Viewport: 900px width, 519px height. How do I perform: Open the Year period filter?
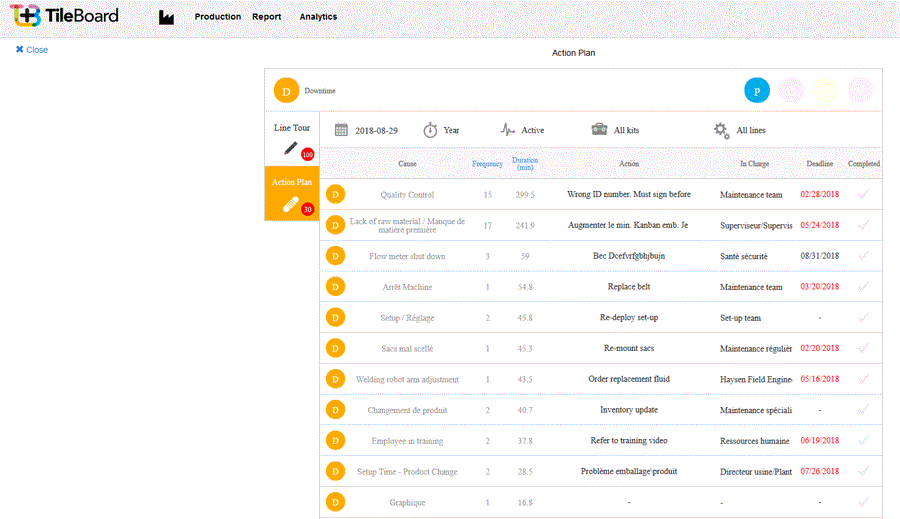(x=451, y=130)
